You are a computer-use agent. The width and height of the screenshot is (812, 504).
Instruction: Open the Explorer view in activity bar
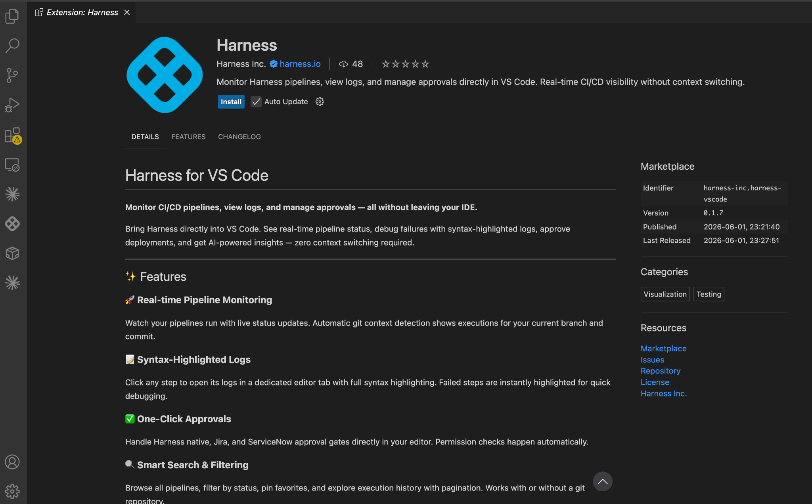(x=12, y=16)
